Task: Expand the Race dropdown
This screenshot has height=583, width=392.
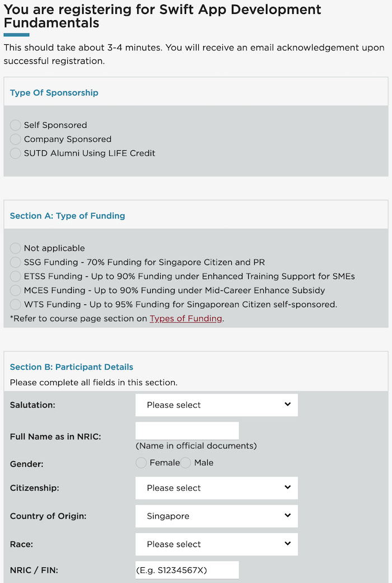Action: [x=216, y=544]
